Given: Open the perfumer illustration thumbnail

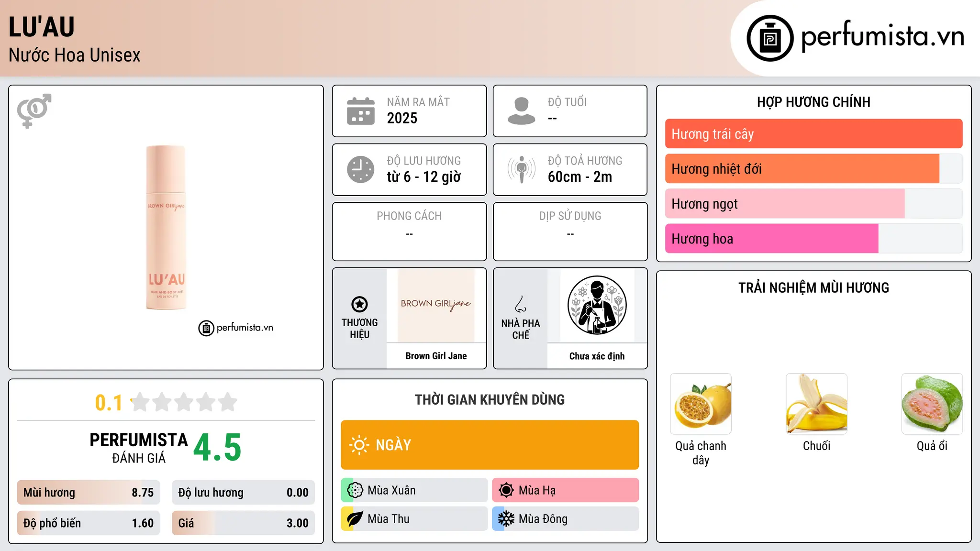Looking at the screenshot, I should (x=597, y=305).
